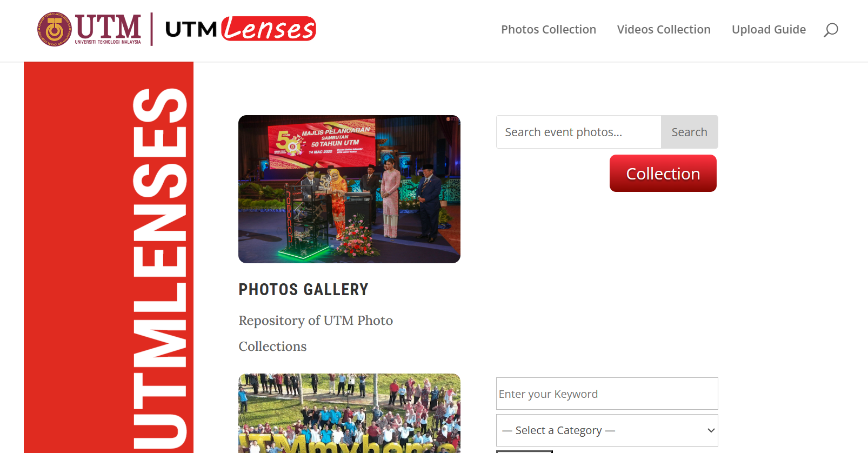Viewport: 868px width, 453px height.
Task: Open Photos Collection menu
Action: coord(549,30)
